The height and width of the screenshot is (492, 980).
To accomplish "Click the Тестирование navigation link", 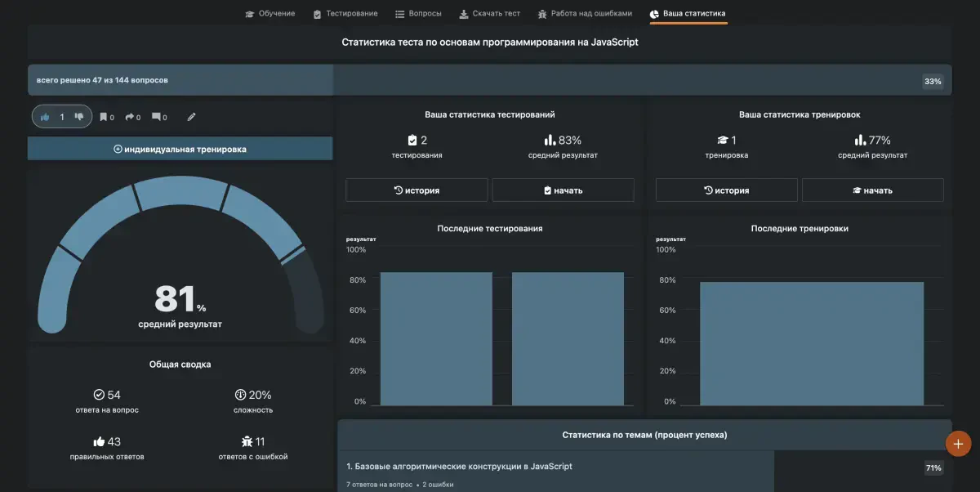I will 346,13.
